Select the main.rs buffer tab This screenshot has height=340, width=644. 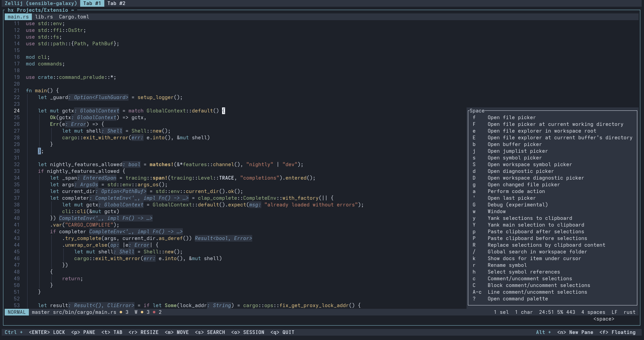(18, 17)
